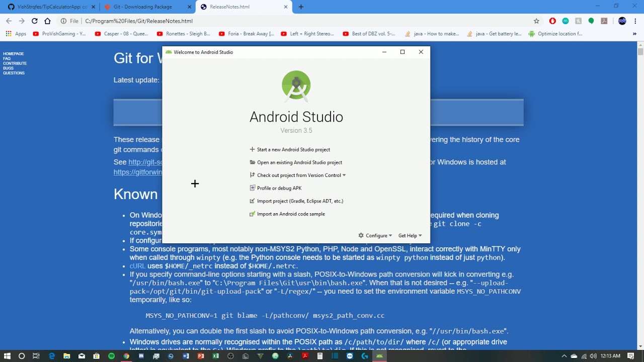Viewport: 644px width, 362px height.
Task: Open Best of DBZ vol. 5 bookmark
Action: 369,34
